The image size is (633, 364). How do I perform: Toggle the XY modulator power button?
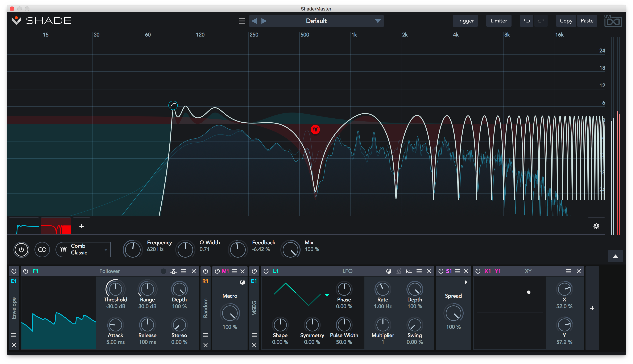(477, 271)
